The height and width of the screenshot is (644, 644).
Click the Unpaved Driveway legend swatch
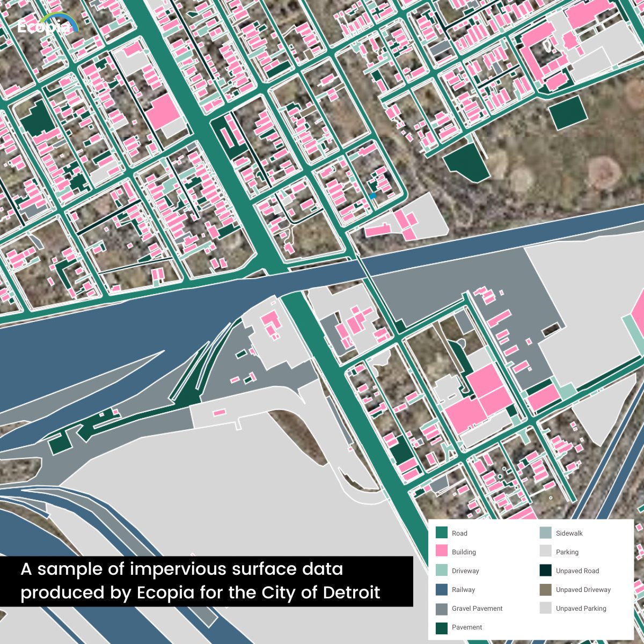coord(545,589)
